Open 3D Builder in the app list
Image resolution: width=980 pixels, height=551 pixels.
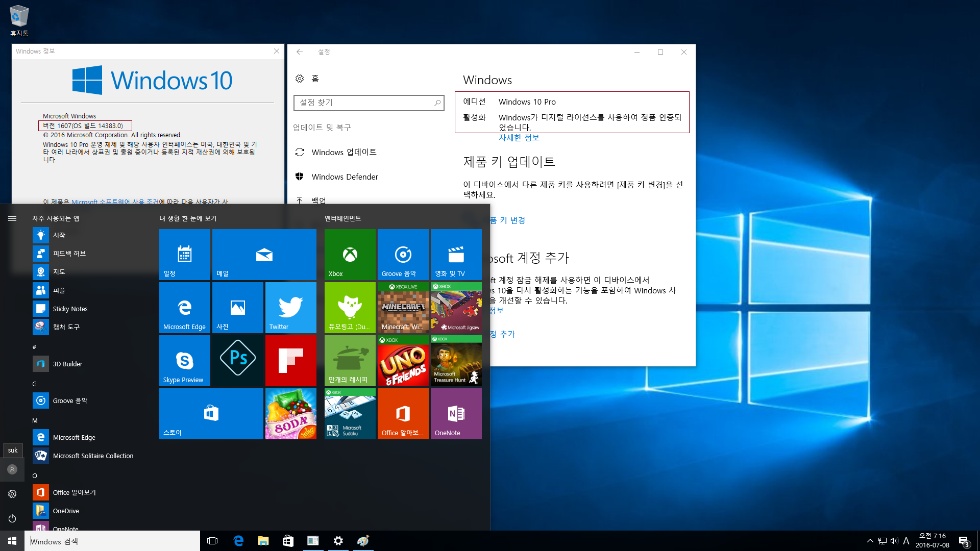point(89,364)
